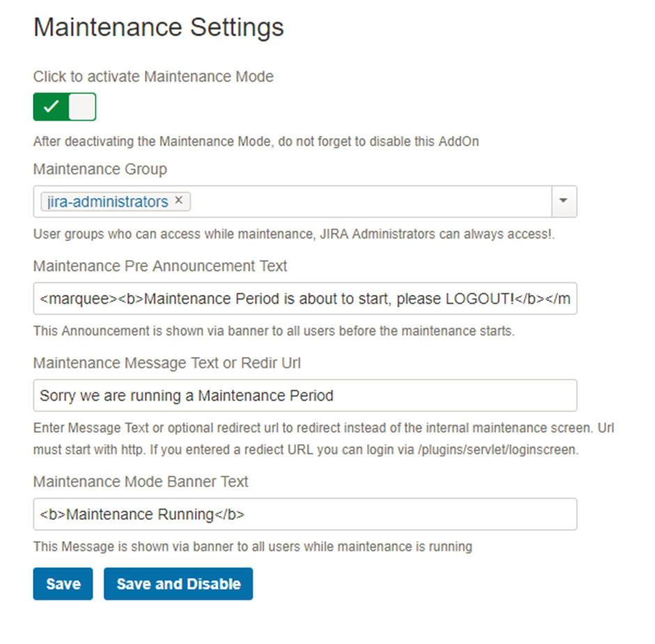Screen dimensions: 655x644
Task: Click "Maintenance Message Text or Redir Url" label
Action: click(167, 362)
